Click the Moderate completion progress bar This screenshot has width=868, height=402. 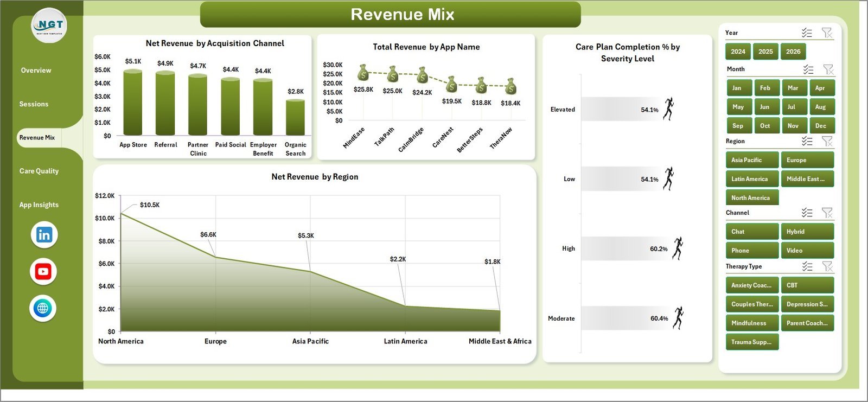coord(626,318)
